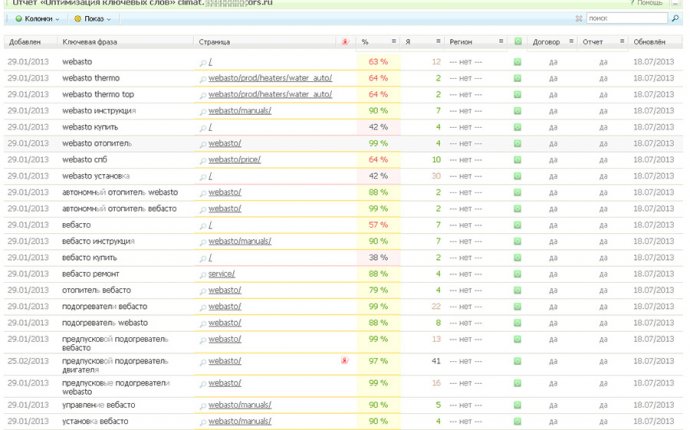Sort by the Добавлен column header
The image size is (690, 430).
point(25,42)
